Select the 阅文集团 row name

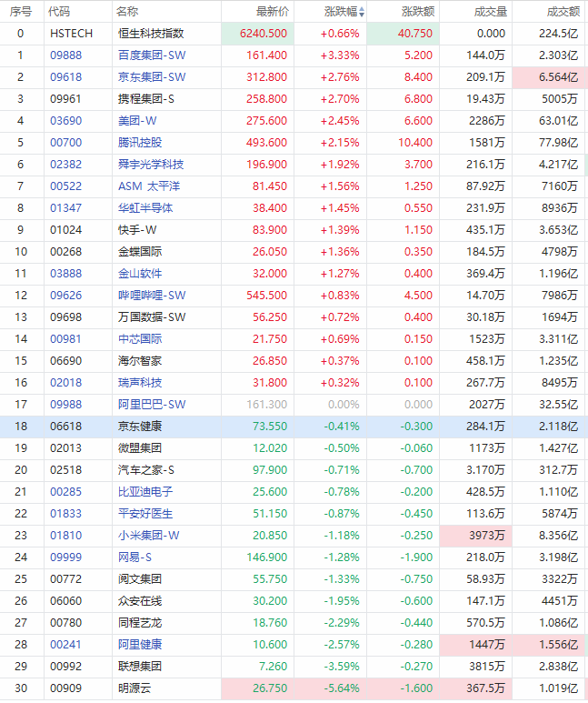click(x=140, y=579)
